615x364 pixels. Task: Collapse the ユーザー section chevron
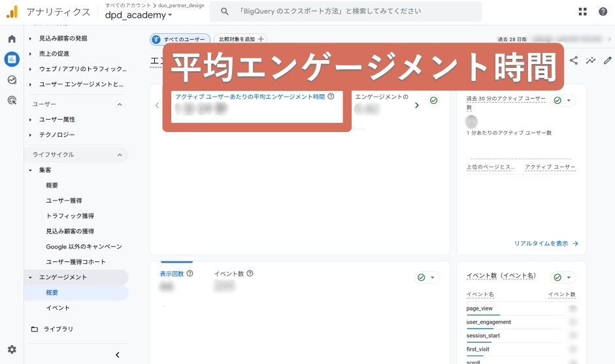(120, 105)
